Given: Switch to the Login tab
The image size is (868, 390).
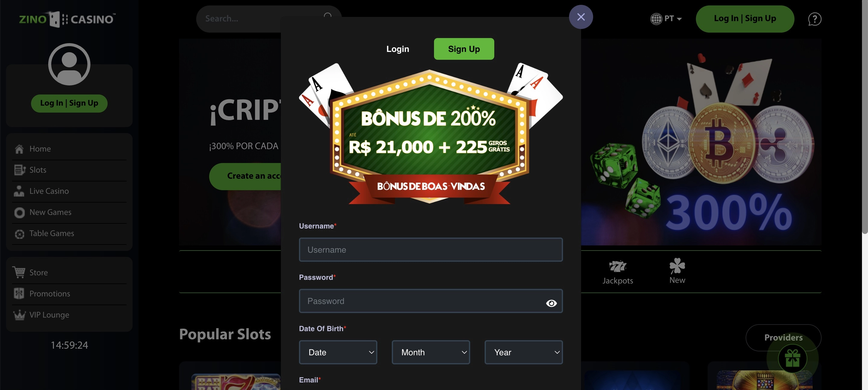Looking at the screenshot, I should (398, 49).
